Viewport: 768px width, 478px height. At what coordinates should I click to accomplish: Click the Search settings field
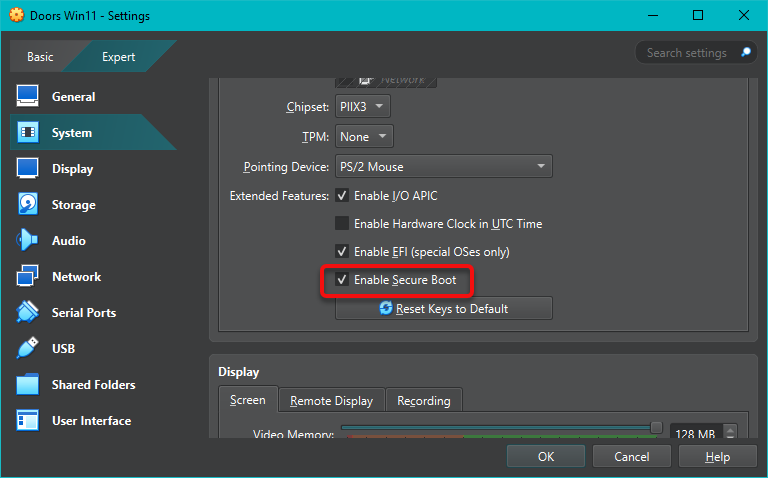(x=686, y=53)
